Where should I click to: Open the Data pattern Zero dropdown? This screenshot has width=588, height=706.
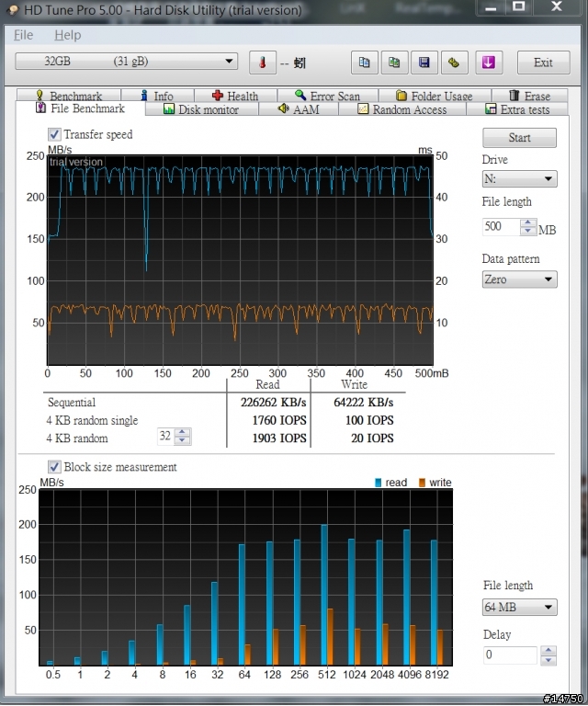click(x=520, y=279)
